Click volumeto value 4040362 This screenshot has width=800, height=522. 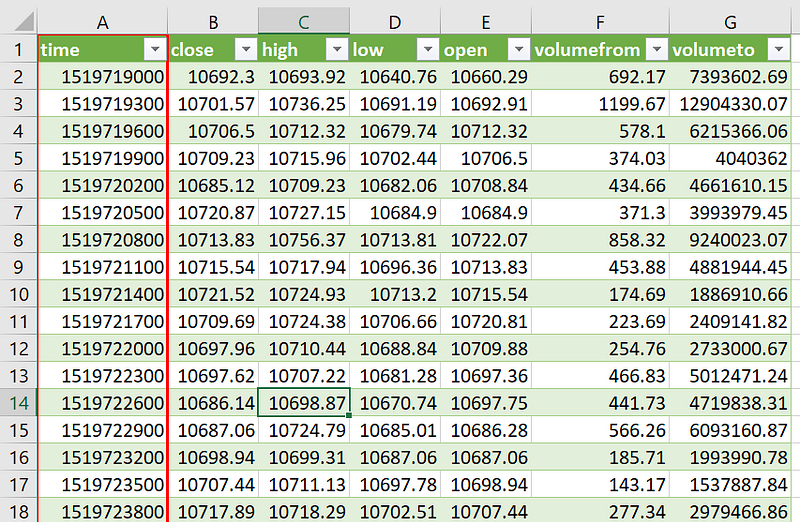click(752, 158)
